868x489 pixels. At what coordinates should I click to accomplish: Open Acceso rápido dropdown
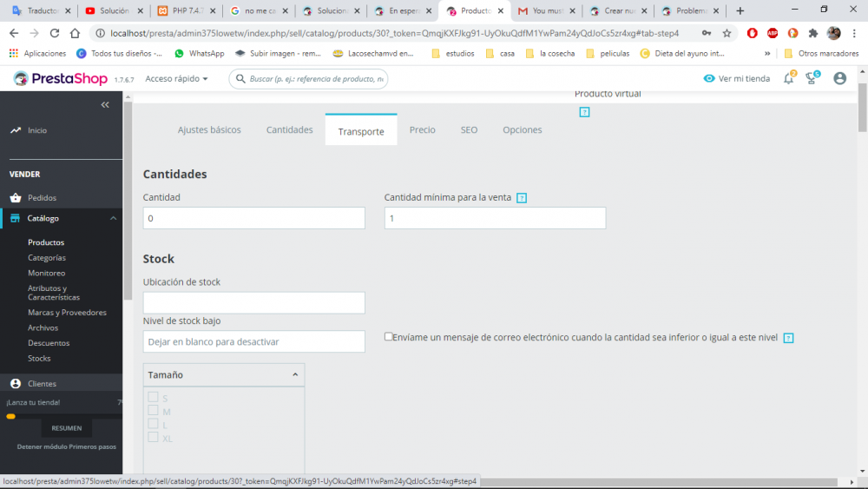click(x=176, y=79)
